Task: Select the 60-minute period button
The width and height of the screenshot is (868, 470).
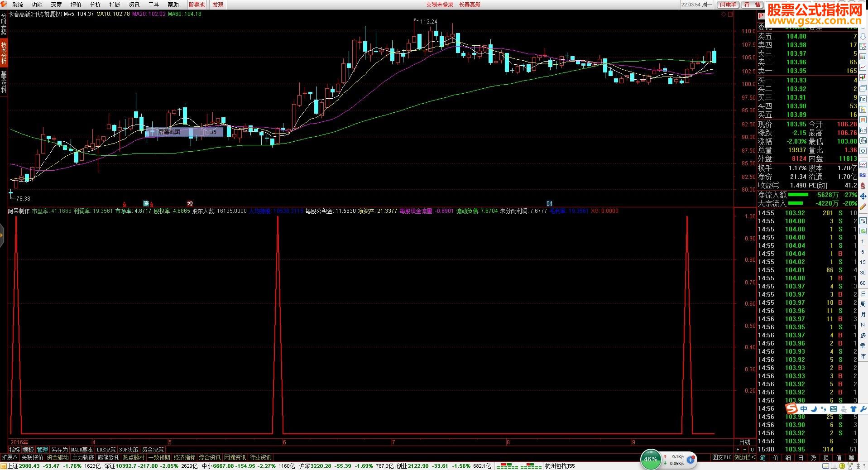Action: [863, 283]
